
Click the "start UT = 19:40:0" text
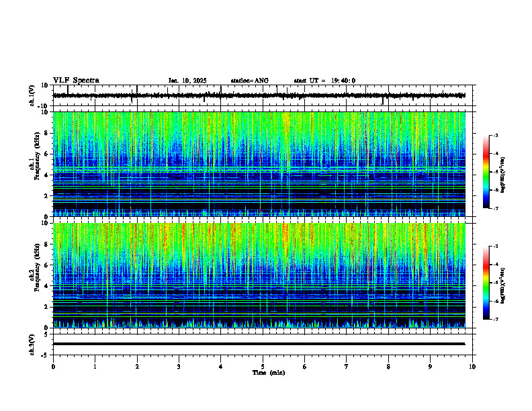coord(324,81)
